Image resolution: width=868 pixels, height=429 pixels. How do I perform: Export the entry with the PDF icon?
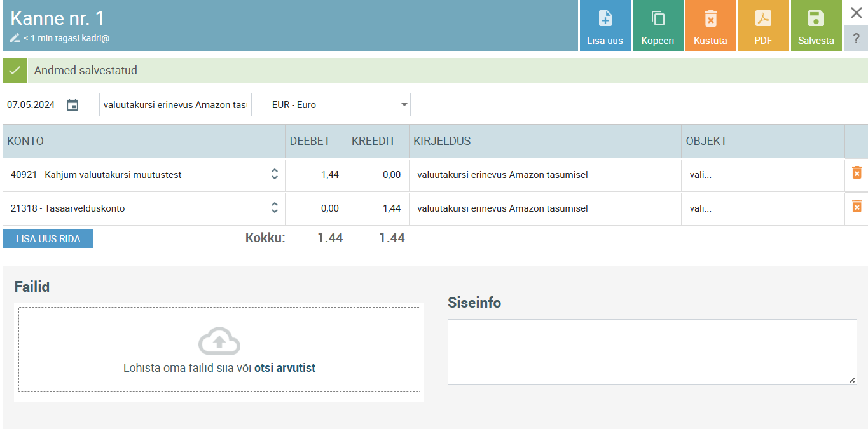point(762,19)
